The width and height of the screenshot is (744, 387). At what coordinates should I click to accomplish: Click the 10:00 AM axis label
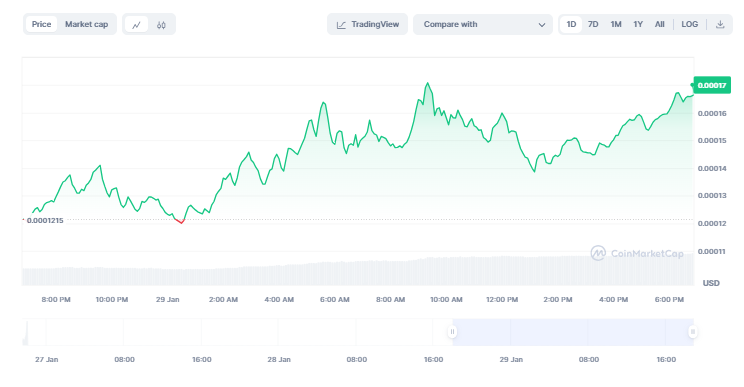[446, 300]
